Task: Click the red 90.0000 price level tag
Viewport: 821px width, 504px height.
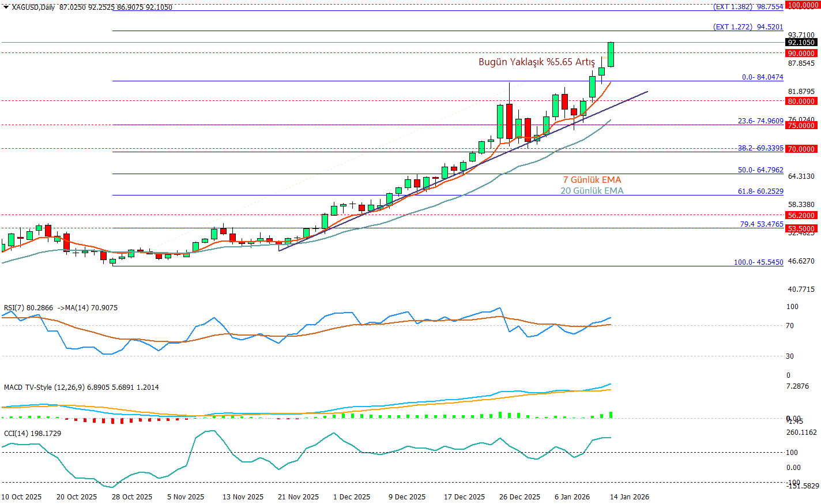Action: pos(801,53)
